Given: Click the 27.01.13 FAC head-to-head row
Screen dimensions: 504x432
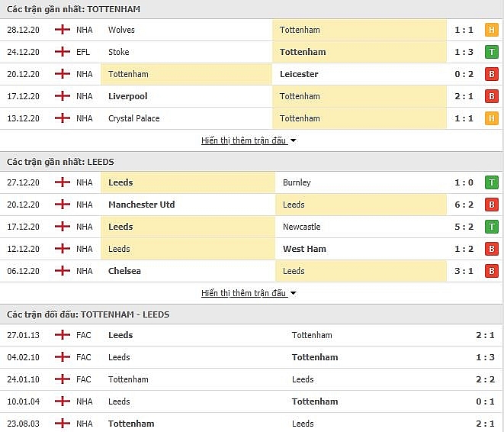Looking at the screenshot, I should pos(252,335).
